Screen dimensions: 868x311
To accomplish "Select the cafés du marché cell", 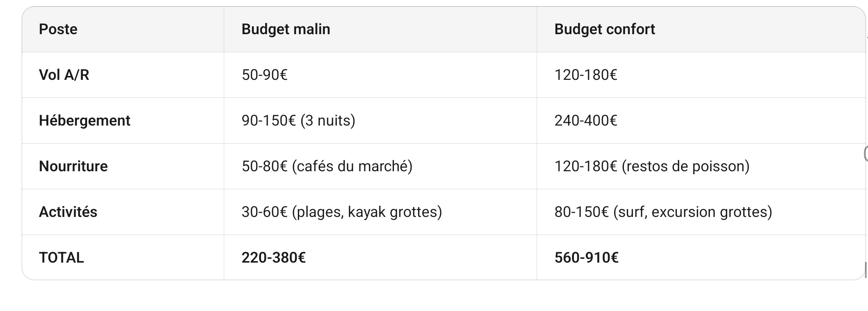I will pos(327,167).
